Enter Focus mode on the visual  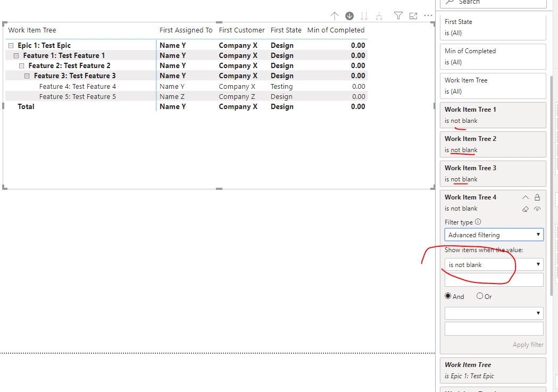(413, 15)
